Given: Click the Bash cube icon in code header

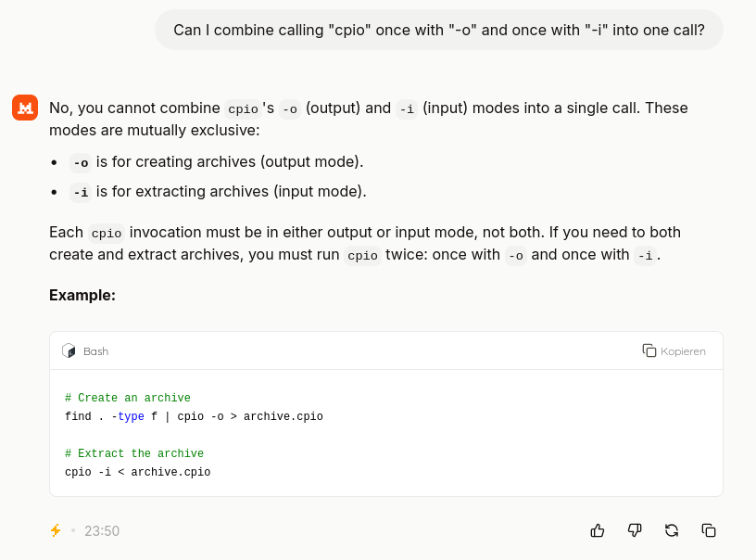Looking at the screenshot, I should (69, 350).
